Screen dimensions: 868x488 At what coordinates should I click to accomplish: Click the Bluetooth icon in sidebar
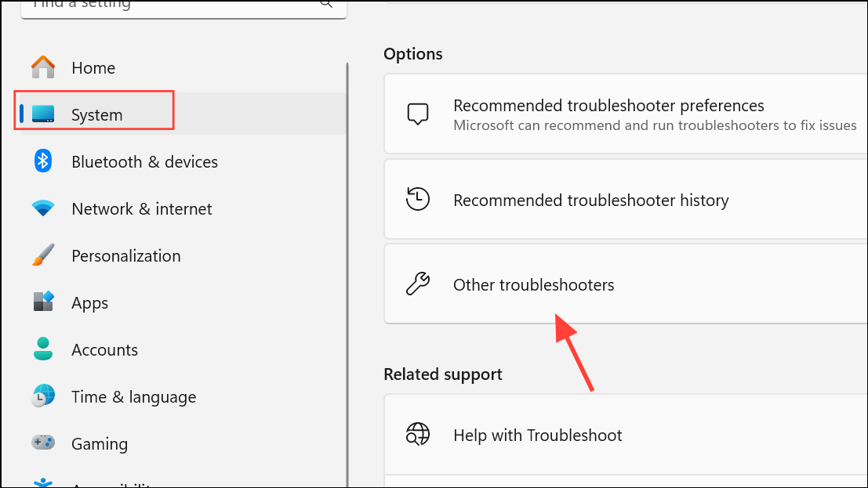(x=43, y=161)
